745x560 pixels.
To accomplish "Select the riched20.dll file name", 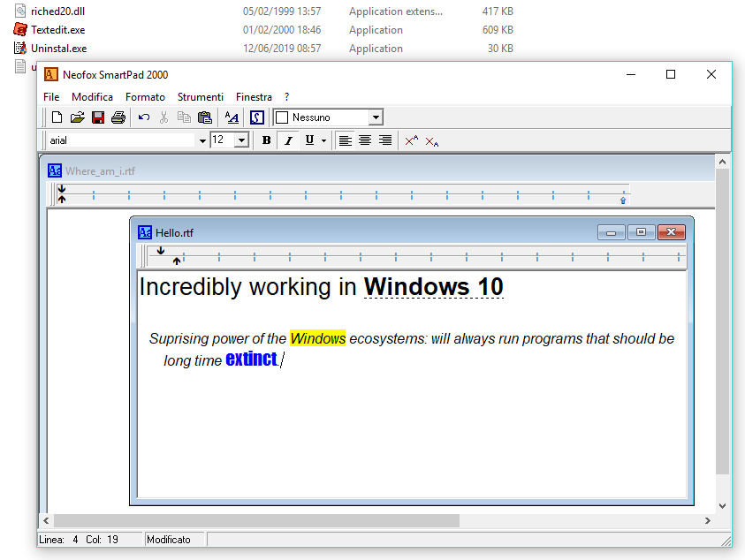I will [x=58, y=11].
